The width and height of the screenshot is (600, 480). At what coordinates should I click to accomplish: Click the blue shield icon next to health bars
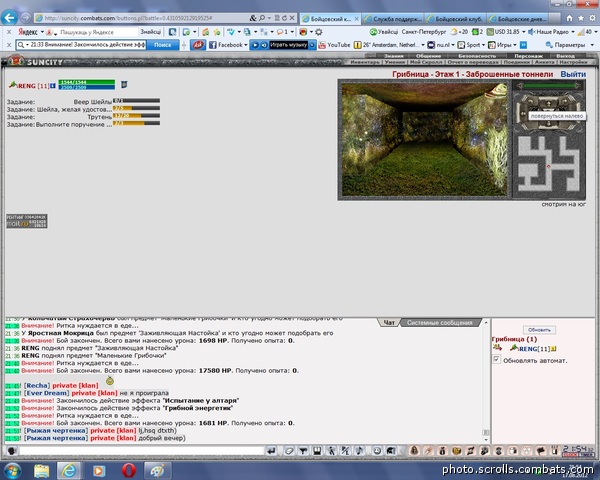124,84
